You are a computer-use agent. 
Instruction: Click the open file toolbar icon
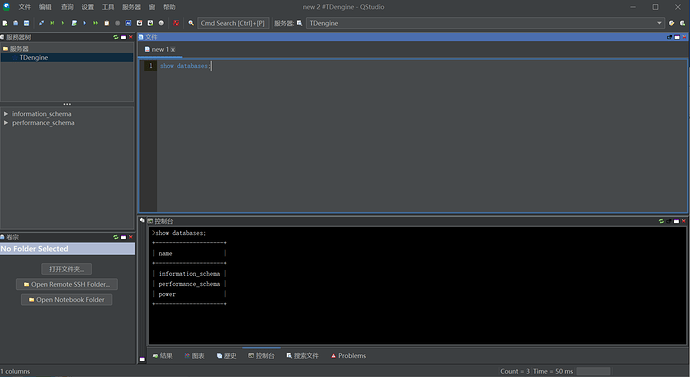15,23
